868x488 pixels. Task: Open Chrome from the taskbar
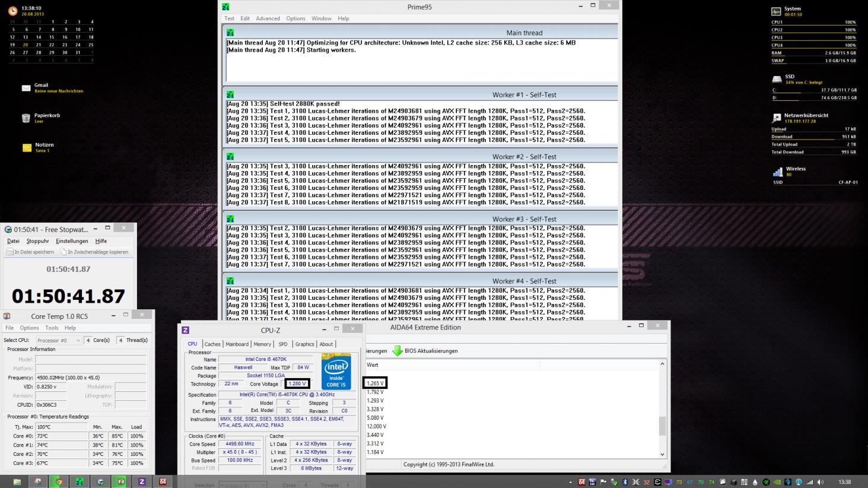coord(58,481)
